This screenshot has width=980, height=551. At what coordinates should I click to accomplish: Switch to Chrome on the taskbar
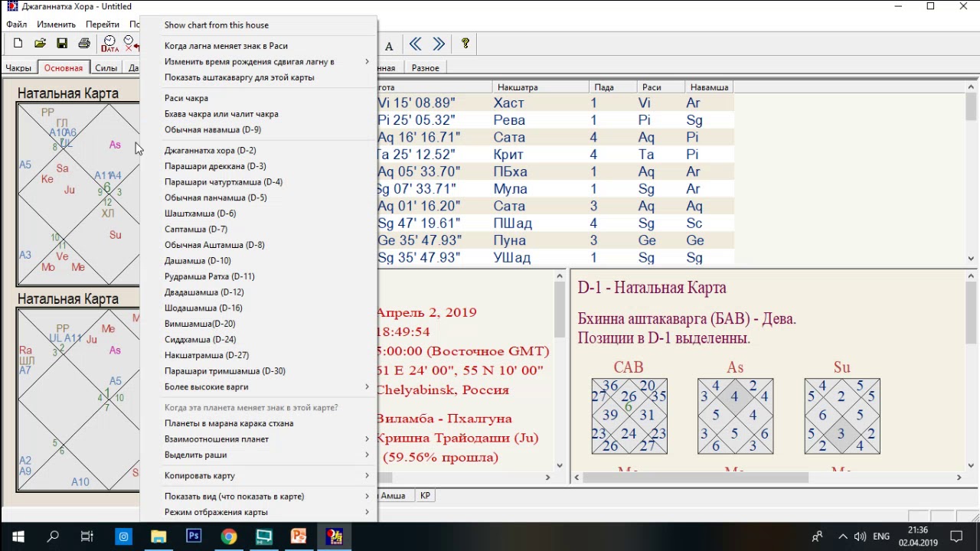click(229, 536)
